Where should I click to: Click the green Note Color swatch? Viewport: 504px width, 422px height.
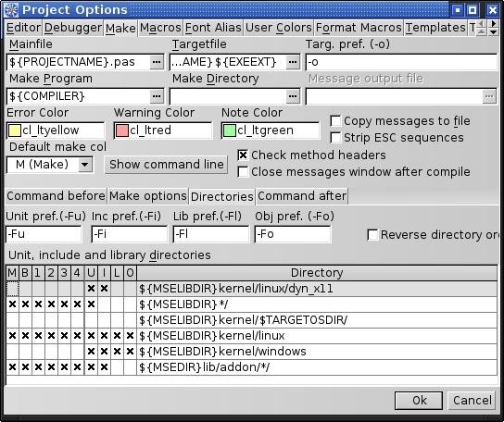tap(230, 130)
